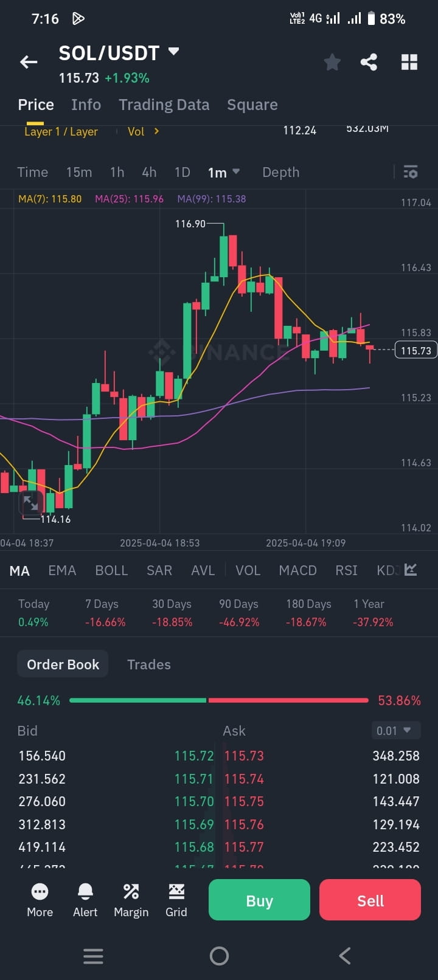Image resolution: width=438 pixels, height=980 pixels.
Task: Open the Layer 1 / Layer tag
Action: tap(61, 131)
